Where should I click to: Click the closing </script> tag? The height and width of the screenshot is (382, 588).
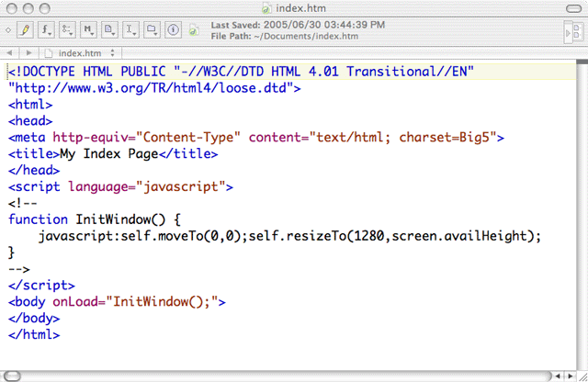[41, 286]
